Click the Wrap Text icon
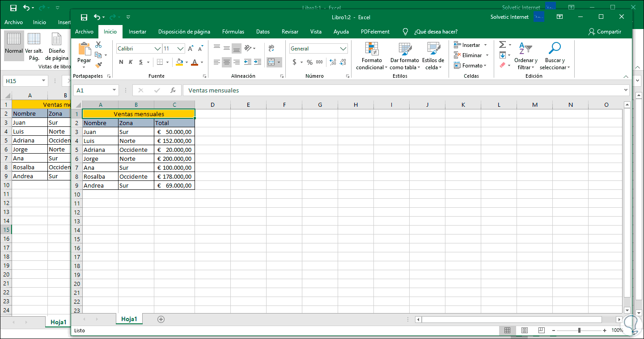 (271, 48)
